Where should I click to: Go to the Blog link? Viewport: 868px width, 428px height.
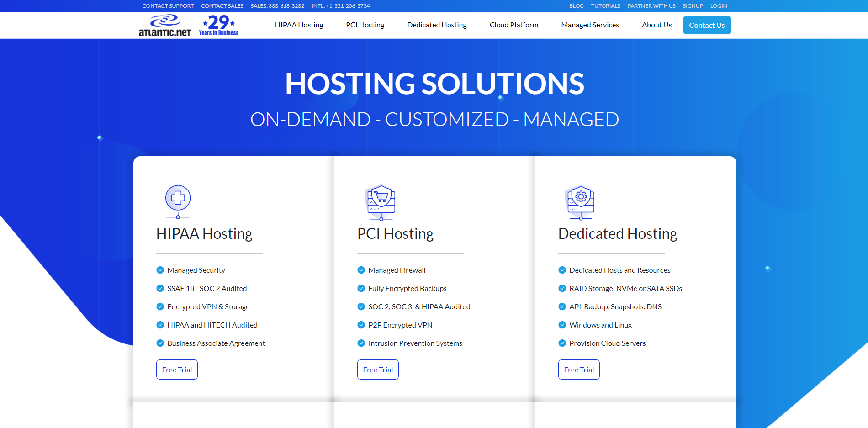coord(577,6)
